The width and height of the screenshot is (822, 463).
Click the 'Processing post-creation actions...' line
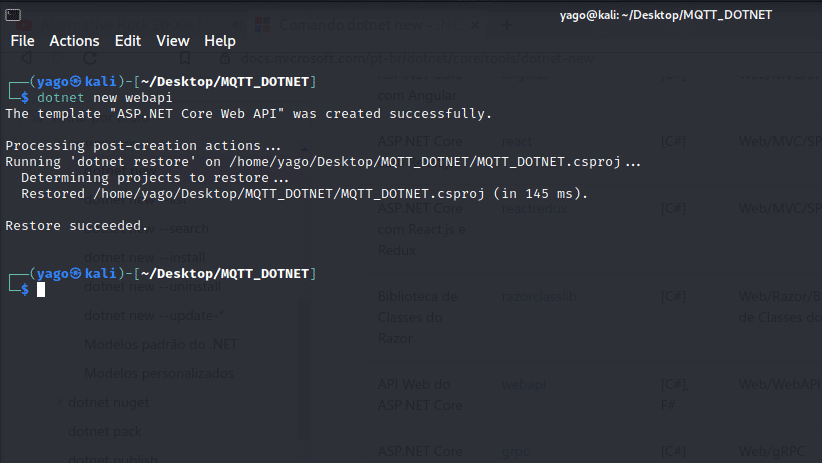tap(141, 146)
